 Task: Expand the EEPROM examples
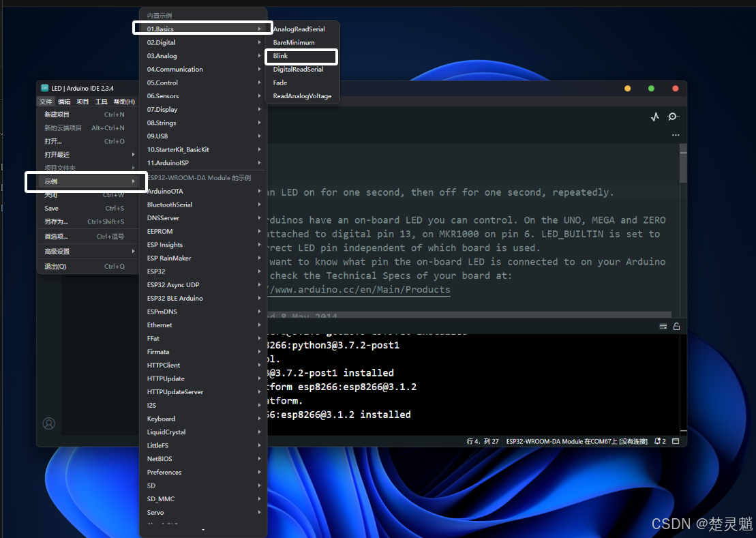[203, 231]
